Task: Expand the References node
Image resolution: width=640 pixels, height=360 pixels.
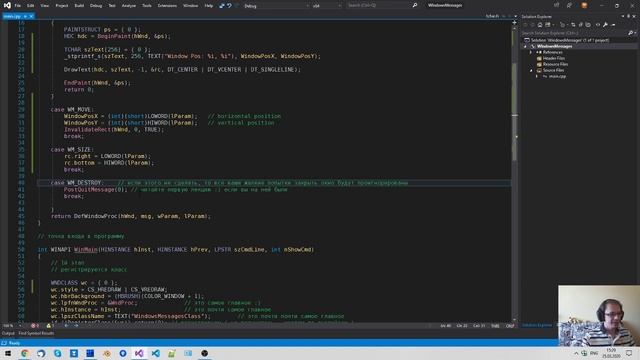Action: pos(531,52)
